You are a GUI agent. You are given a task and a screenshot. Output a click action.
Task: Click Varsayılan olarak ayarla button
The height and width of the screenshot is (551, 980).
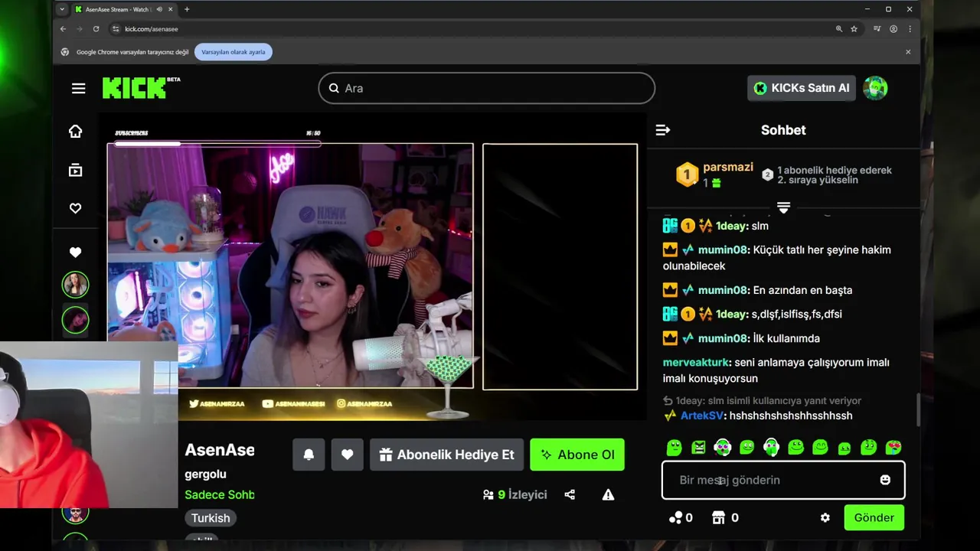234,52
